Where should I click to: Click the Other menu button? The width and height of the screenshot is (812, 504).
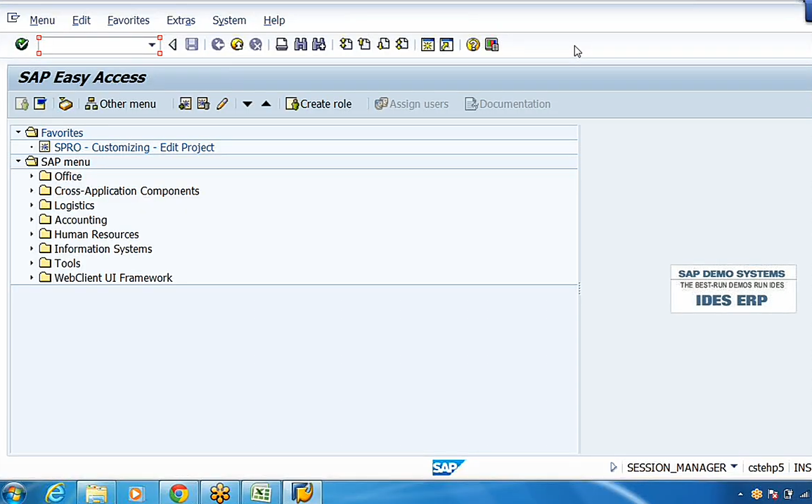click(120, 103)
